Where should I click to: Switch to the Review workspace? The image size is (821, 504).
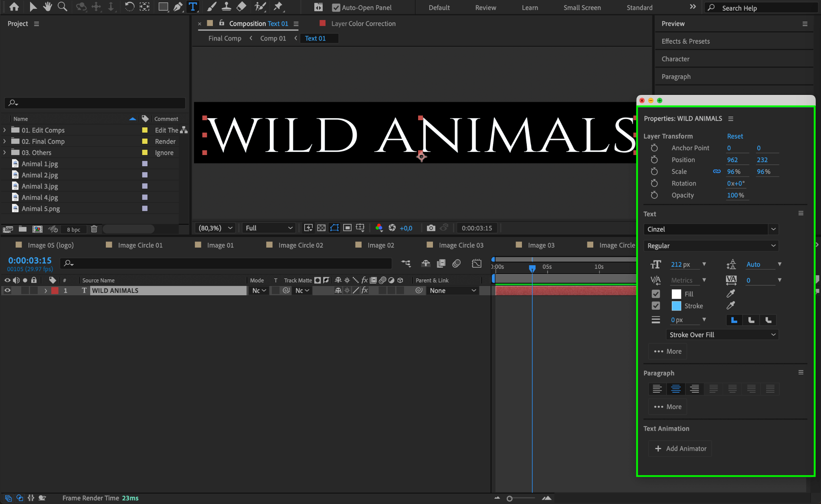coord(485,8)
